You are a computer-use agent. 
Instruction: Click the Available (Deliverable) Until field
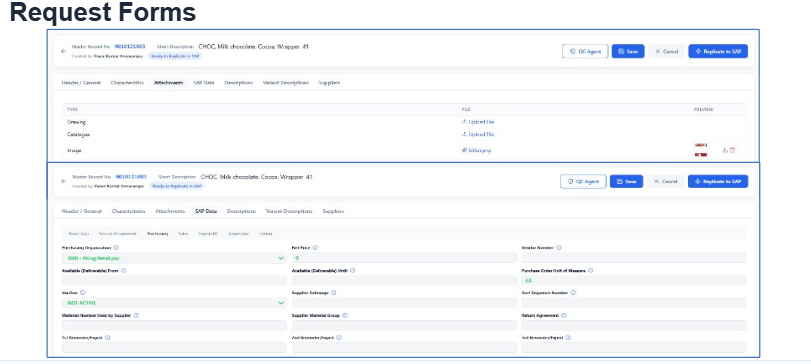tap(404, 280)
